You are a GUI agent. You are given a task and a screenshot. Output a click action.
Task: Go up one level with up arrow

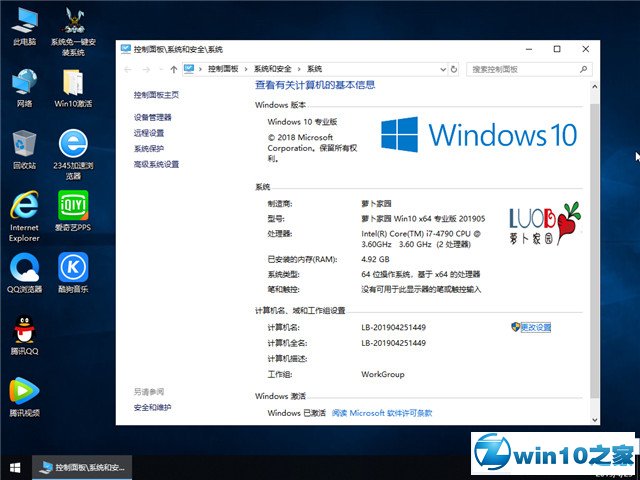coord(174,70)
